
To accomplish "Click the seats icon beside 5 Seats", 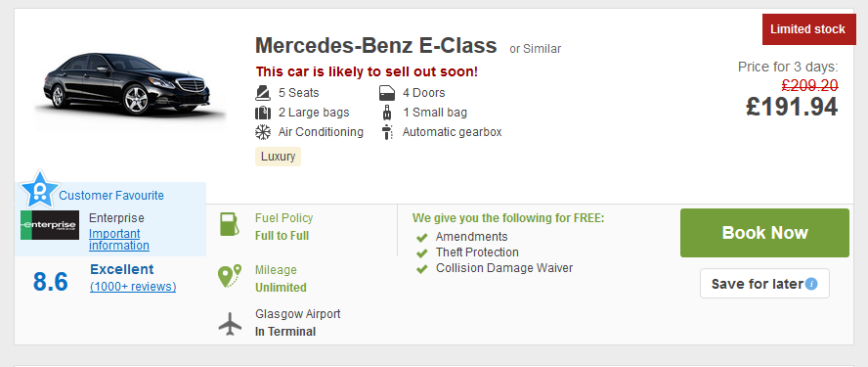I will [262, 93].
